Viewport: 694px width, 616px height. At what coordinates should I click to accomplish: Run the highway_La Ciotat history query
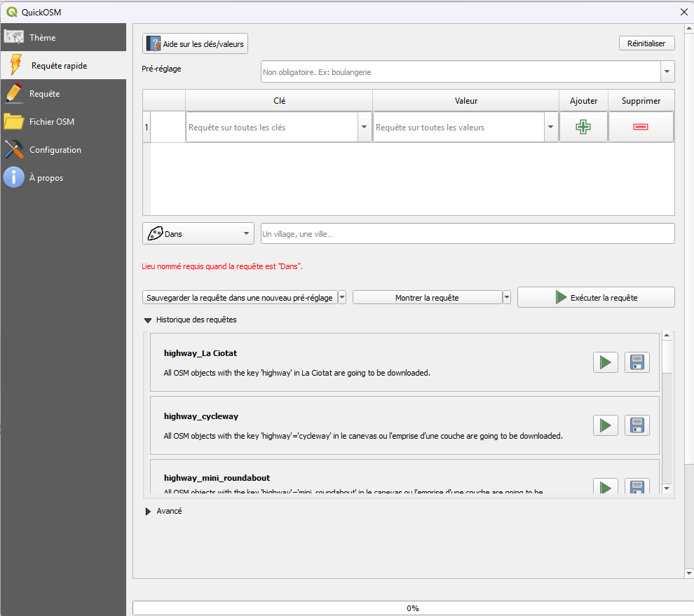point(606,362)
